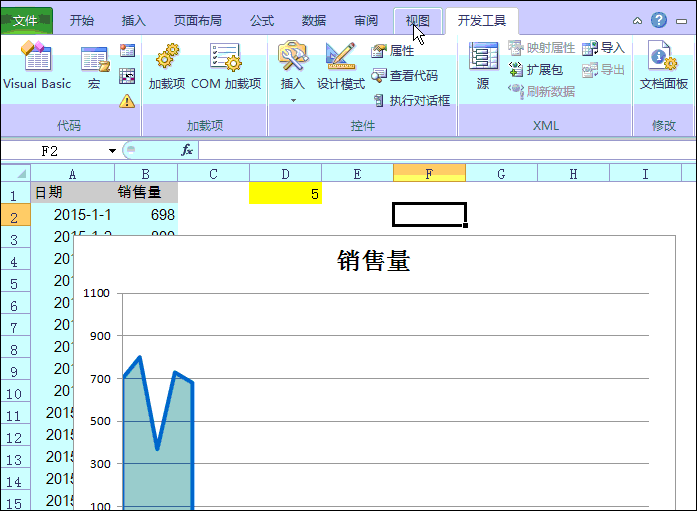This screenshot has height=511, width=697.
Task: Open the 文件 file menu
Action: (26, 20)
